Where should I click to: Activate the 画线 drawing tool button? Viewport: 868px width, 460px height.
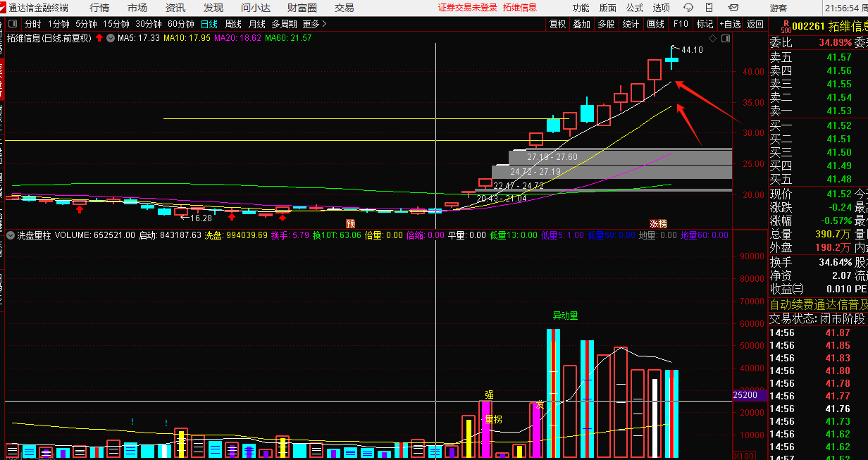(x=656, y=24)
